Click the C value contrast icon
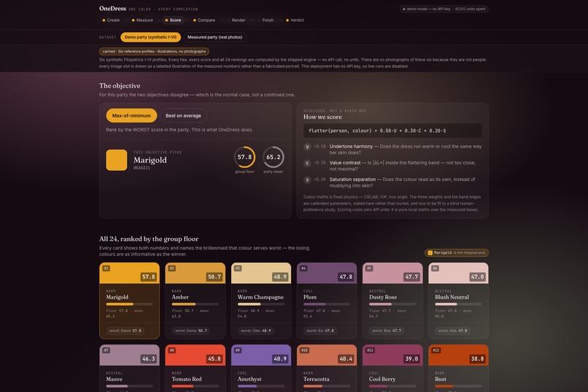The width and height of the screenshot is (588, 392). tap(307, 164)
